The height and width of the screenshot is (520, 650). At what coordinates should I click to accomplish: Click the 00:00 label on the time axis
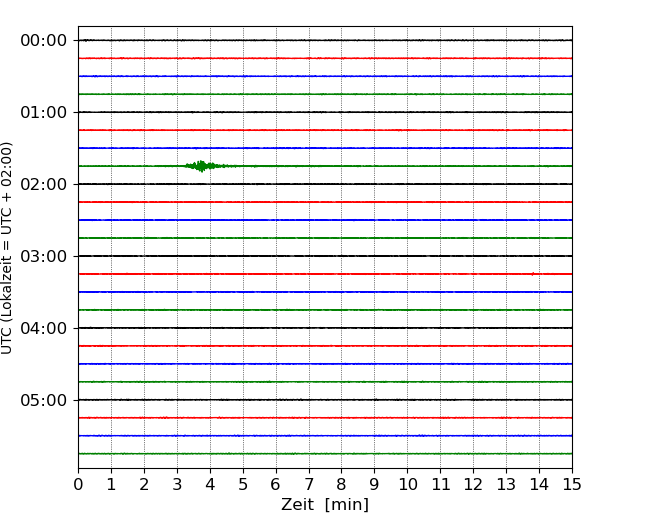click(x=43, y=40)
